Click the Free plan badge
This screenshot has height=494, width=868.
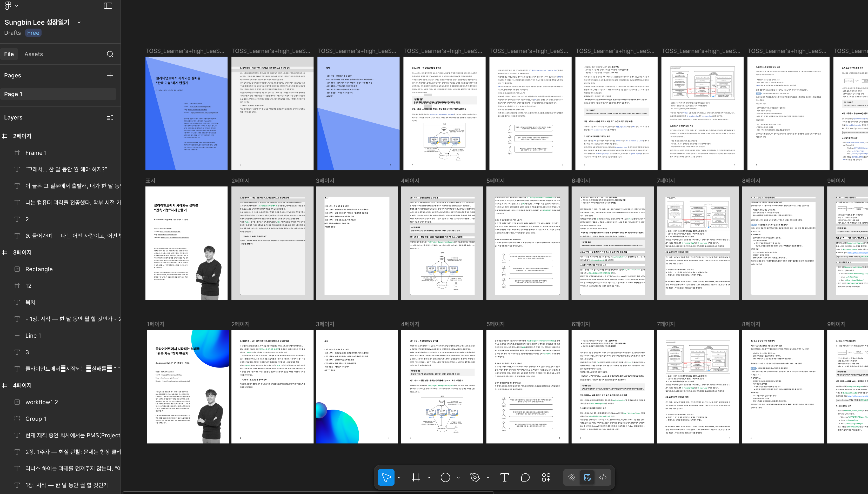(x=33, y=32)
